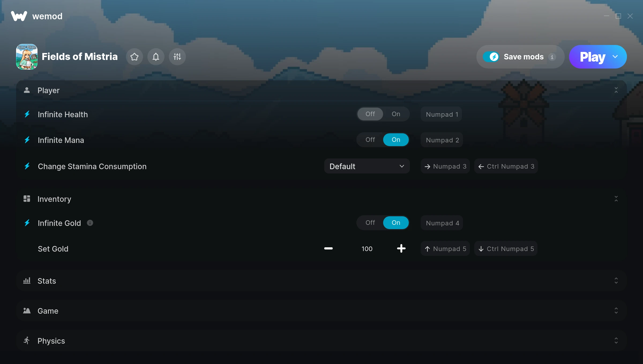Expand the Game section
The height and width of the screenshot is (364, 643).
[x=616, y=311]
